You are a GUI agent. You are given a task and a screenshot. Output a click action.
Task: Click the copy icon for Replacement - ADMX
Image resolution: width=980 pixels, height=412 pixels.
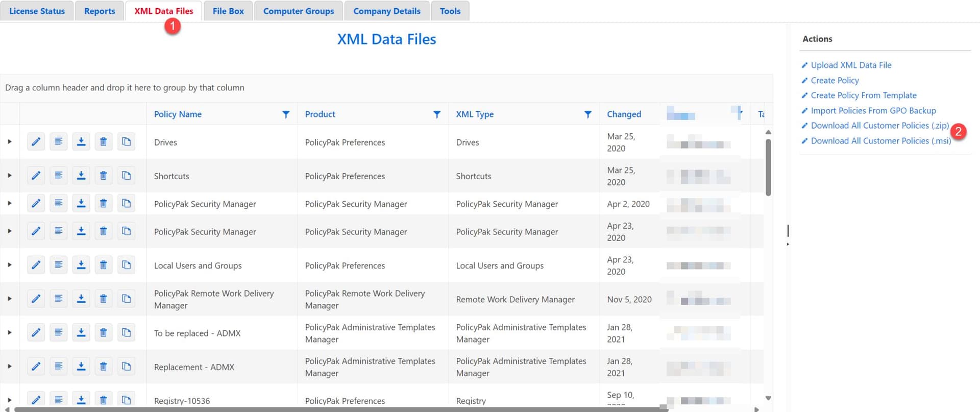126,367
